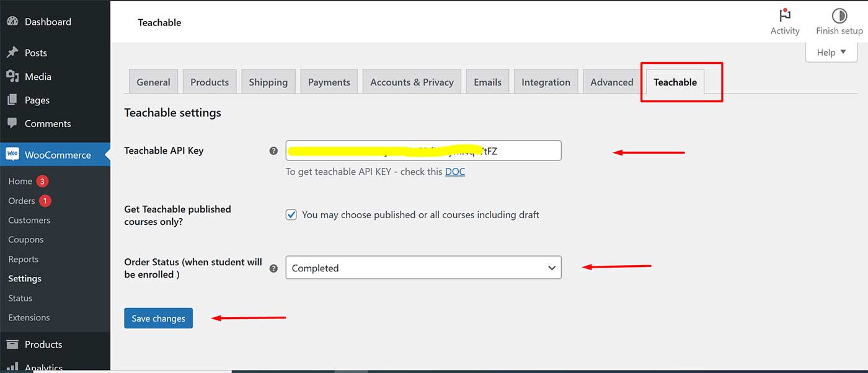
Task: Open the Orders submenu item
Action: pyautogui.click(x=21, y=201)
